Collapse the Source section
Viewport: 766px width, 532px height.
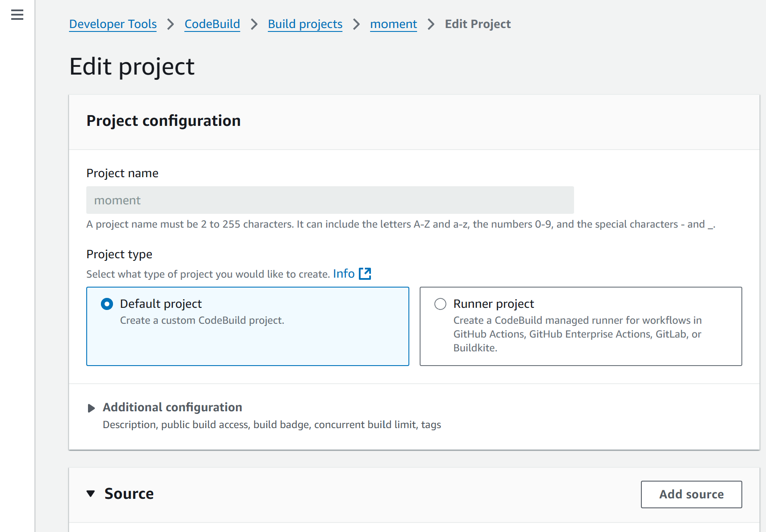pos(91,494)
